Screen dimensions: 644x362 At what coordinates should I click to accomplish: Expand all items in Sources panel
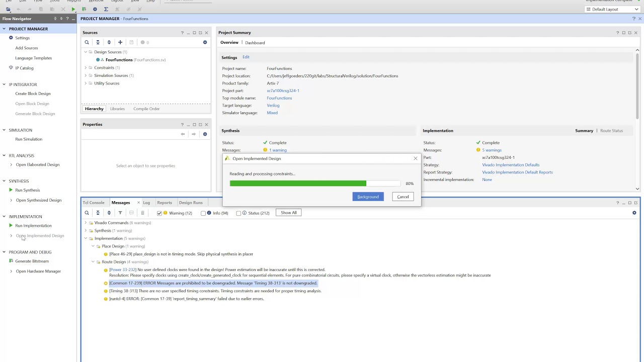click(x=109, y=42)
